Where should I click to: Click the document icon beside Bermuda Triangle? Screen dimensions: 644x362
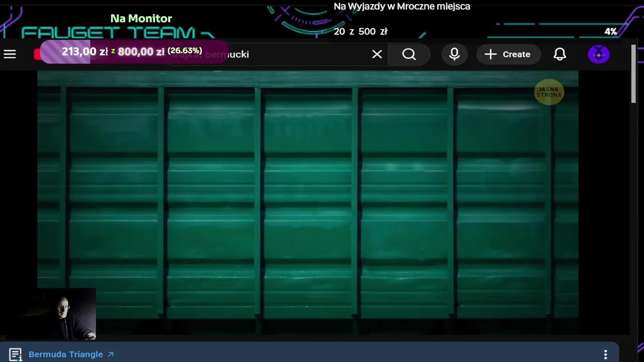pyautogui.click(x=16, y=354)
